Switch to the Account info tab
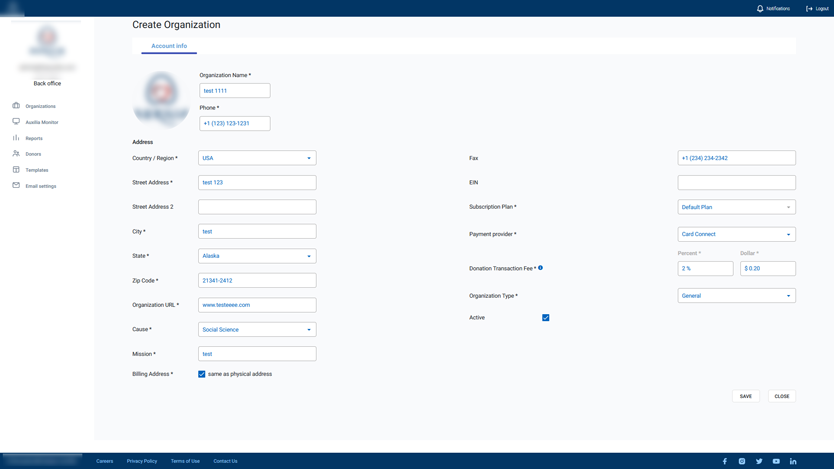The width and height of the screenshot is (834, 469). coord(169,46)
